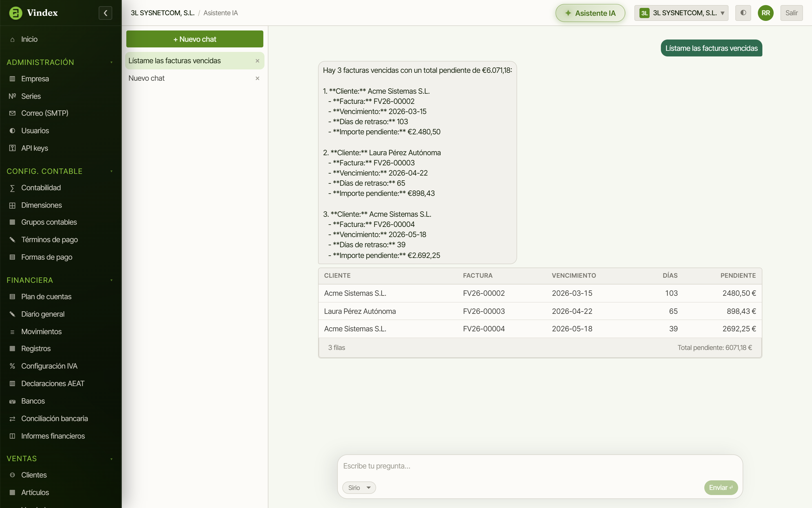The height and width of the screenshot is (508, 812).
Task: Click invoice FV26-00002 in the table
Action: [484, 293]
